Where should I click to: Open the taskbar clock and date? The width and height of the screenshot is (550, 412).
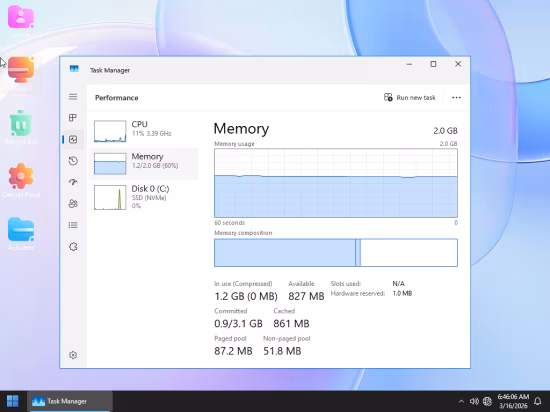click(513, 401)
